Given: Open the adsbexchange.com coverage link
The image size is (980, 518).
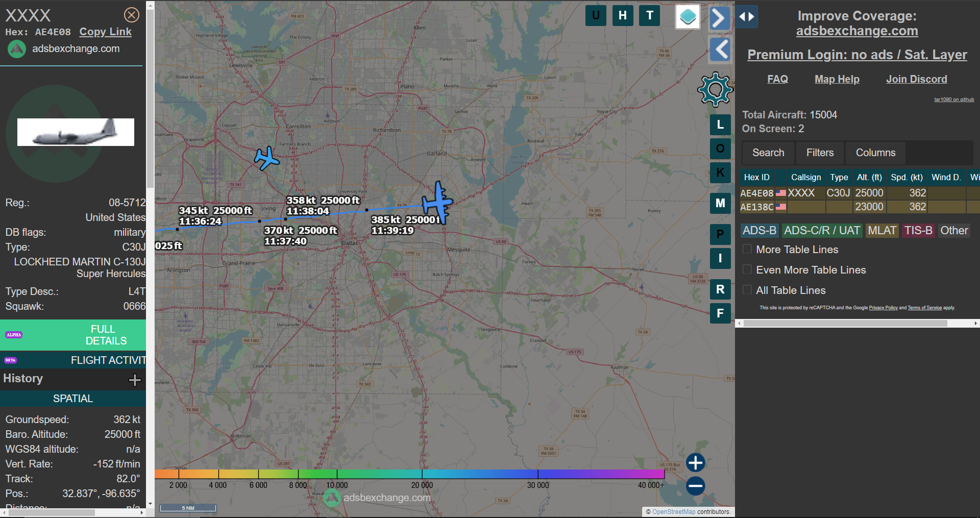Looking at the screenshot, I should [857, 31].
